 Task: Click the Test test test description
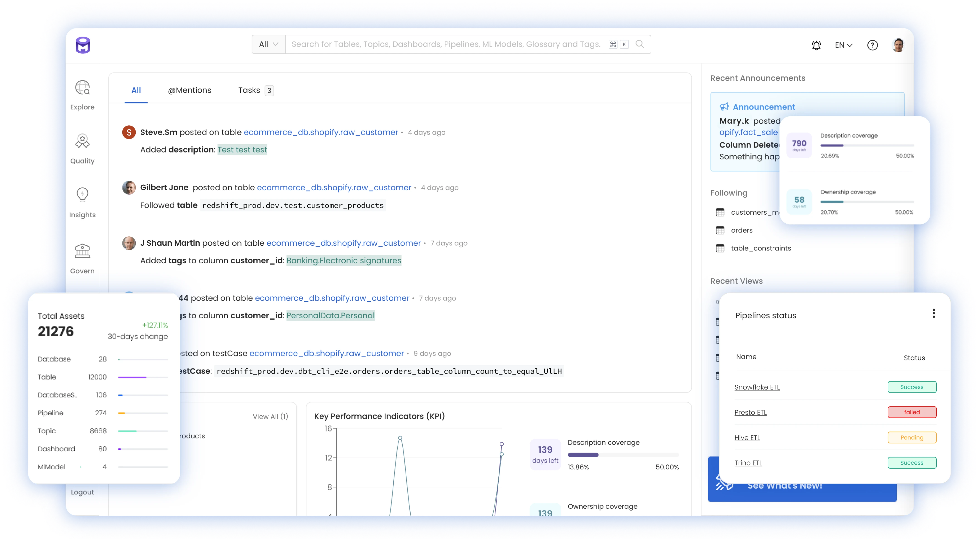[242, 149]
